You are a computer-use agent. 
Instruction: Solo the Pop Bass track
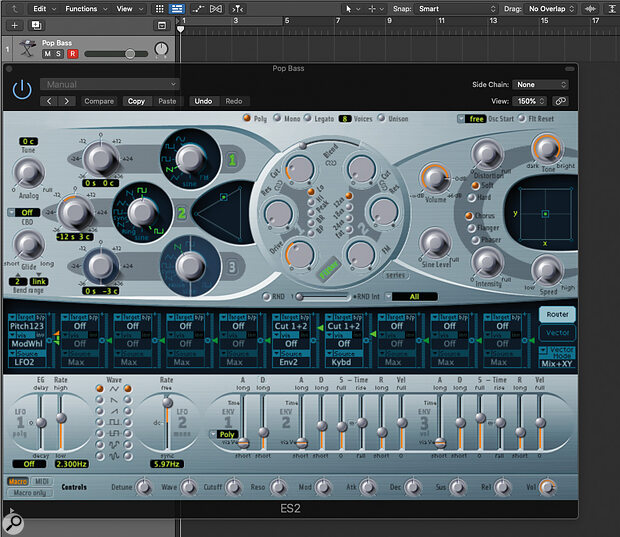point(58,54)
